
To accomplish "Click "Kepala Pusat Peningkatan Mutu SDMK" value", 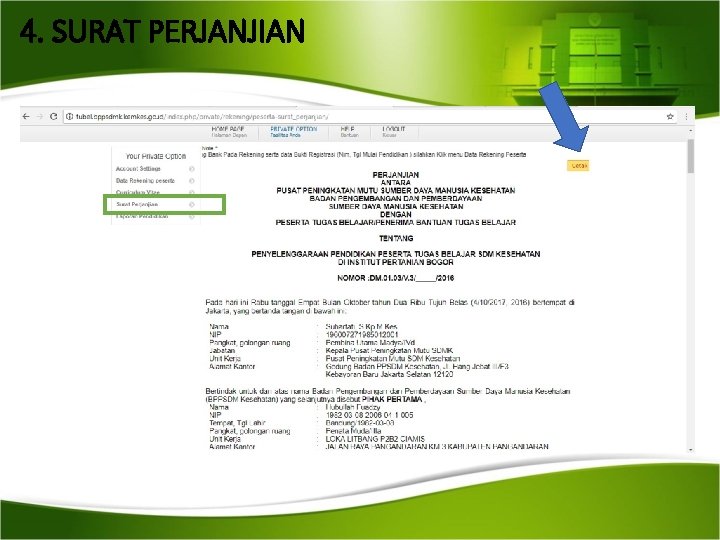I will coord(389,351).
